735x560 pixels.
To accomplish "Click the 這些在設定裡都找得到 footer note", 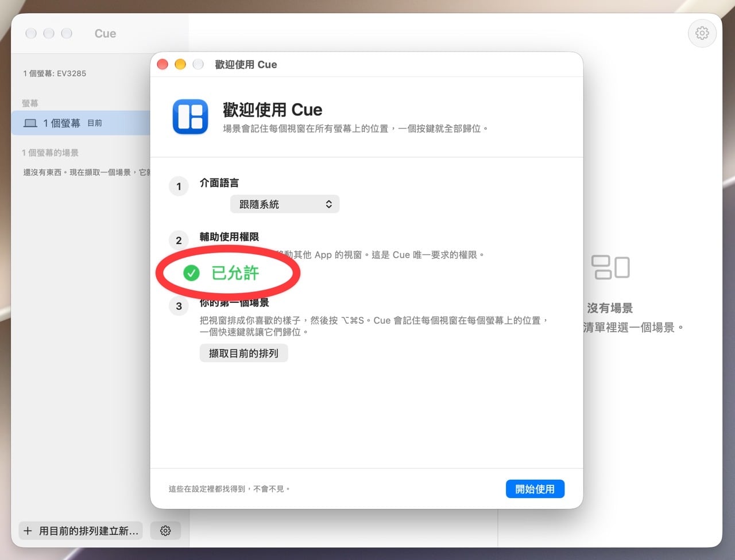I will coord(230,489).
